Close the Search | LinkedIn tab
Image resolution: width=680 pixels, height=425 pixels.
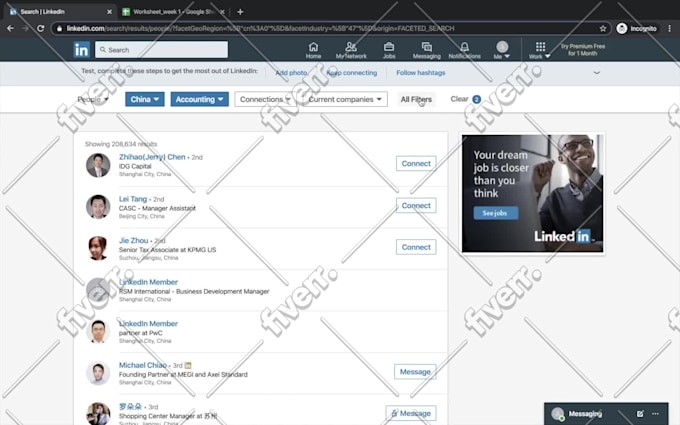click(109, 12)
